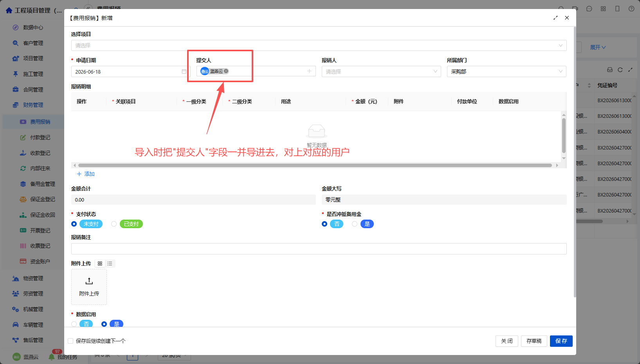Open 合同管理 in the sidebar
The width and height of the screenshot is (640, 364).
coord(33,90)
